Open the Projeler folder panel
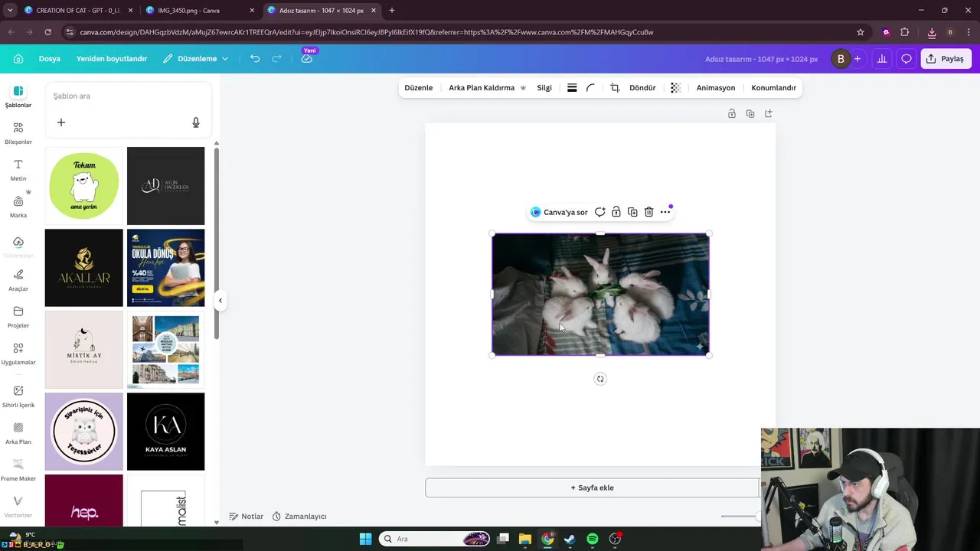980x551 pixels. (x=18, y=317)
